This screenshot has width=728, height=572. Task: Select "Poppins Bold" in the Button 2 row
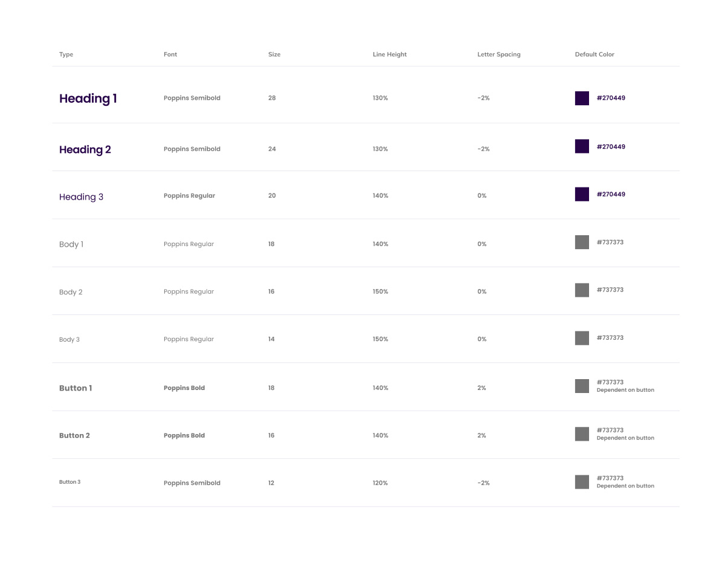pyautogui.click(x=184, y=435)
